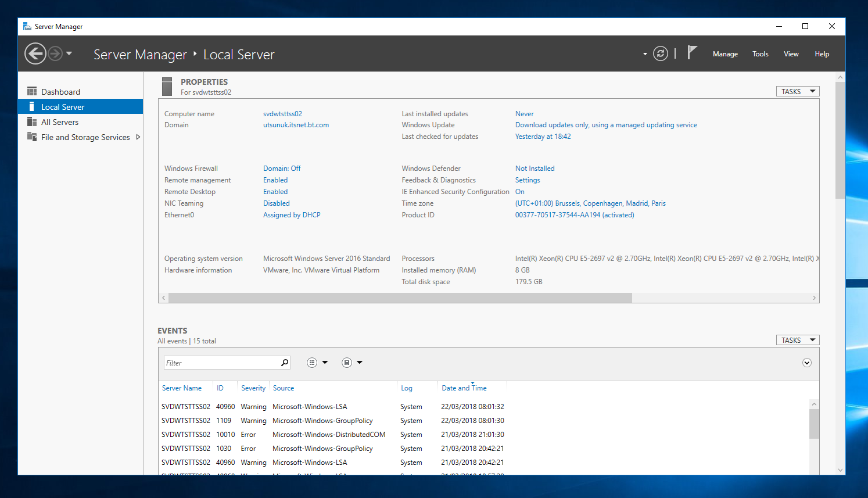Open dropdown arrow left of refresh icon

point(645,54)
